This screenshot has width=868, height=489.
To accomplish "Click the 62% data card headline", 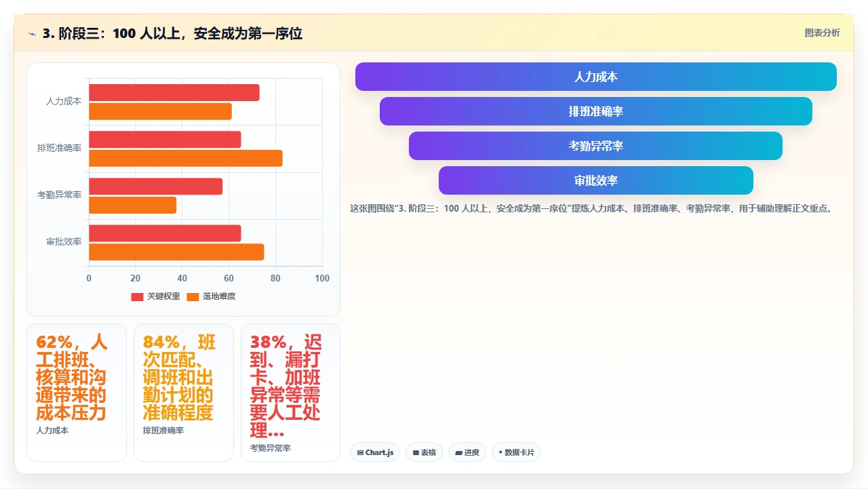I will [x=72, y=377].
